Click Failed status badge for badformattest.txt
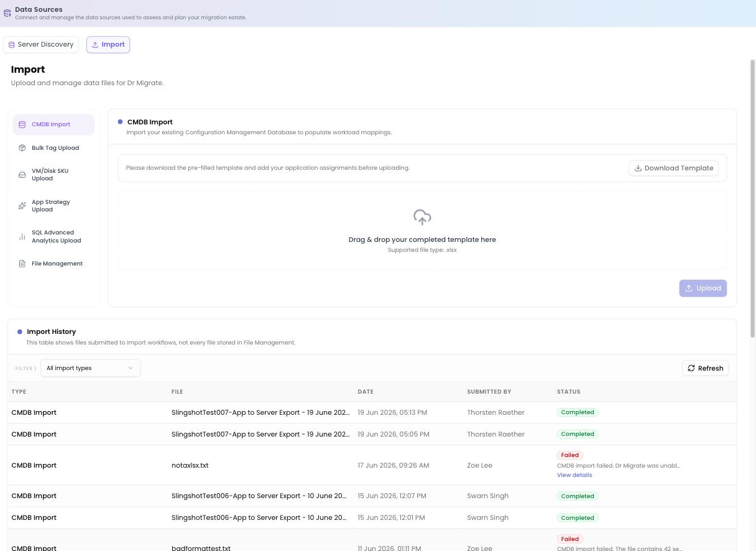The height and width of the screenshot is (551, 756). (x=569, y=539)
